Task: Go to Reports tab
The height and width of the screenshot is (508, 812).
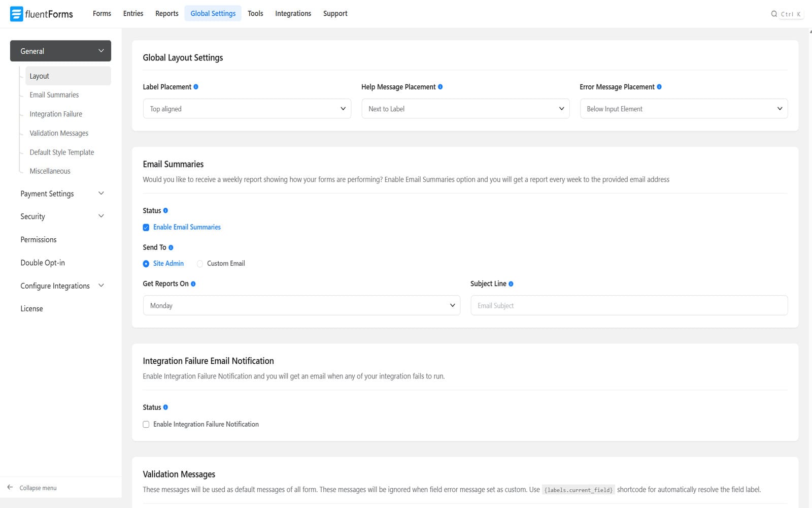Action: coord(167,14)
